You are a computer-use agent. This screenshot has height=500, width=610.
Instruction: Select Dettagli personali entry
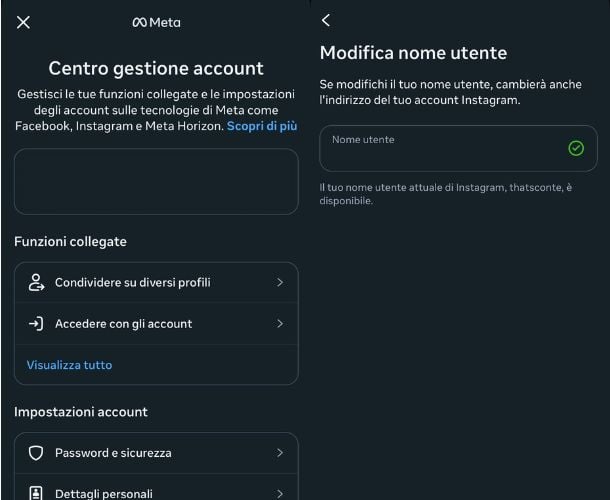pos(104,493)
